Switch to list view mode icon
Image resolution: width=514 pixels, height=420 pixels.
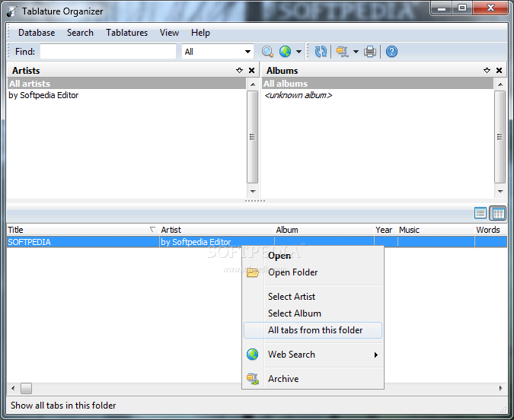(x=480, y=213)
